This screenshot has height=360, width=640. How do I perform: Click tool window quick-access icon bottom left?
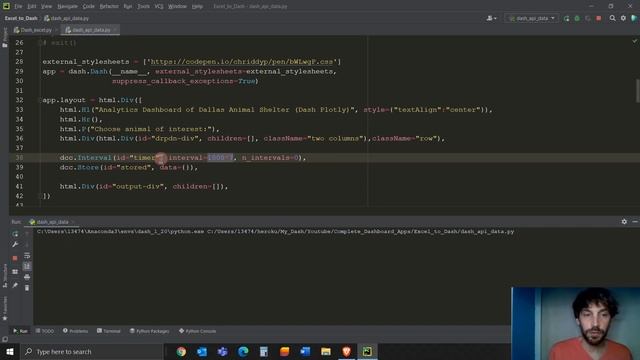[x=5, y=339]
